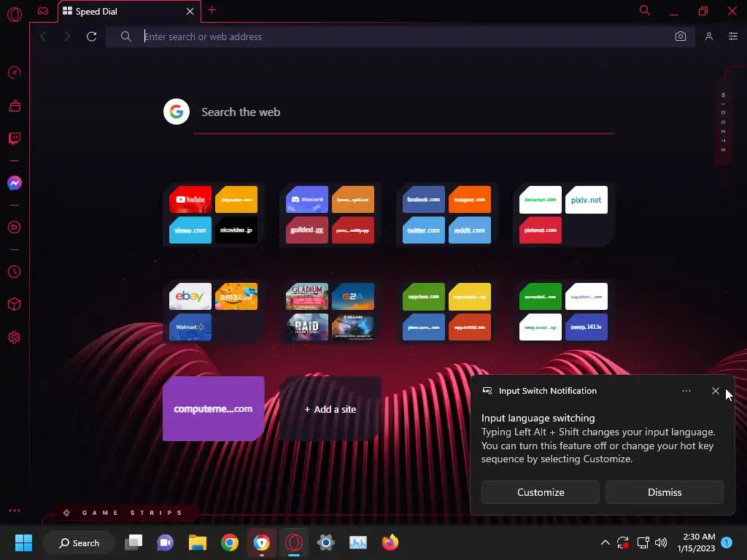747x560 pixels.
Task: Open the Gladium promo tile
Action: pos(307,296)
